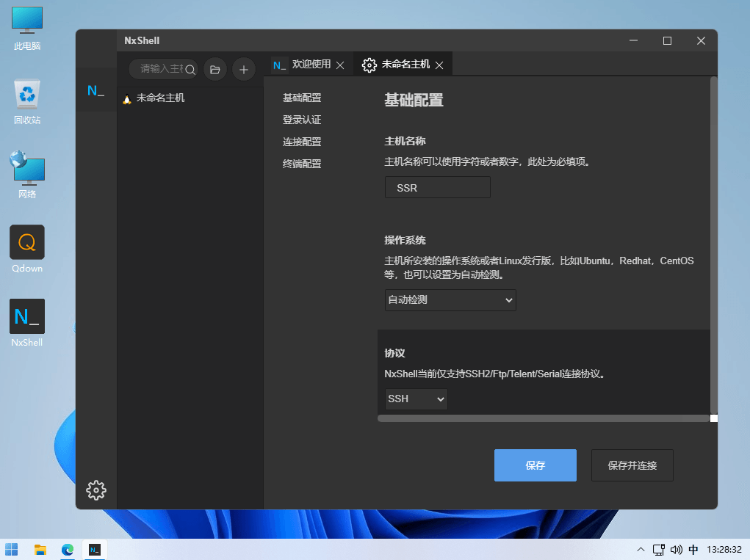The width and height of the screenshot is (750, 560).
Task: Click the open folder icon button
Action: pos(215,70)
